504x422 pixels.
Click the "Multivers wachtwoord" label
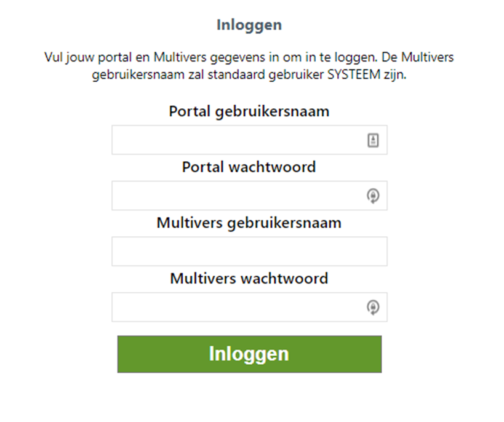249,279
